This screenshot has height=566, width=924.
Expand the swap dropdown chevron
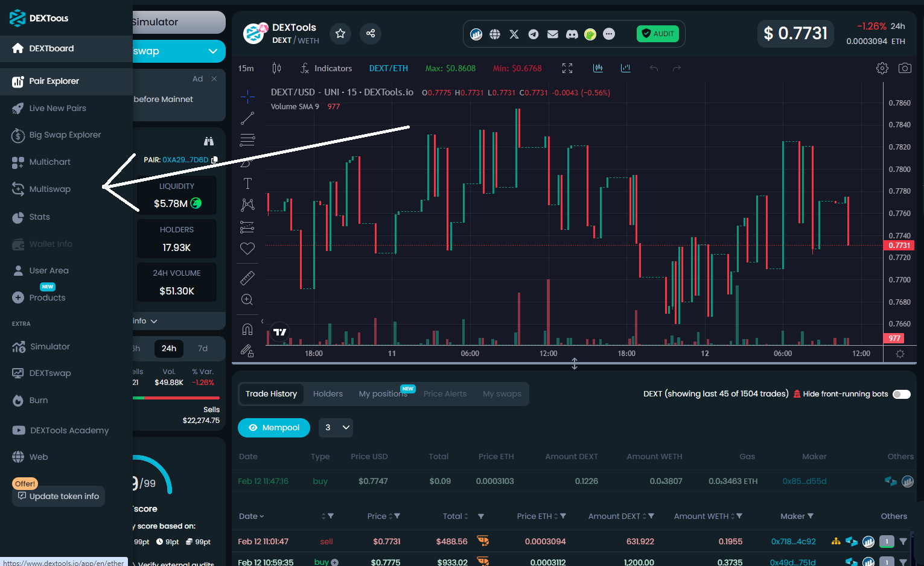pyautogui.click(x=213, y=51)
